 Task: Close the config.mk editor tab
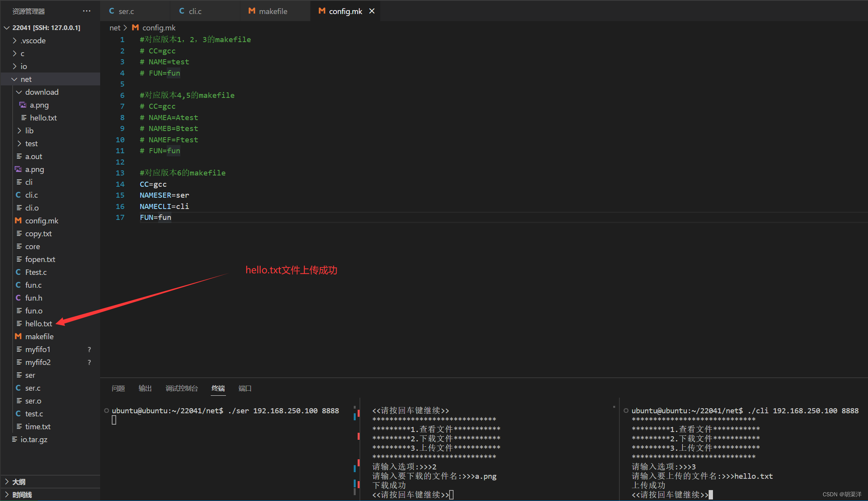tap(372, 11)
